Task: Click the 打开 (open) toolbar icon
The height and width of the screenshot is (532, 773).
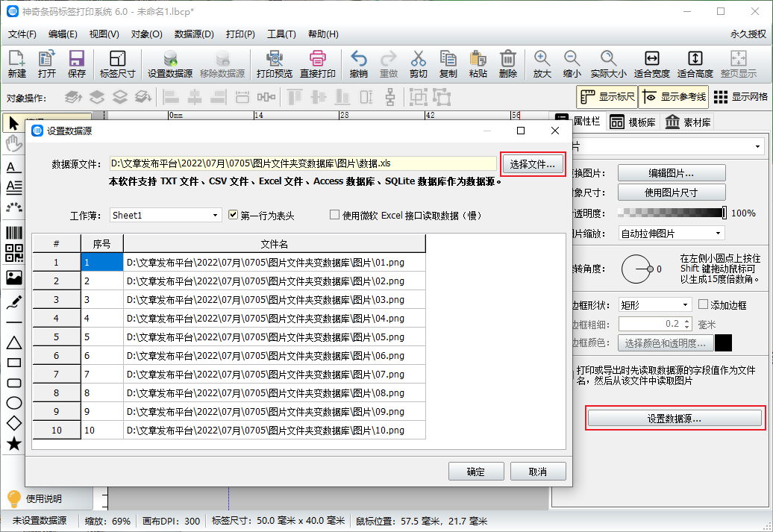Action: (x=46, y=64)
